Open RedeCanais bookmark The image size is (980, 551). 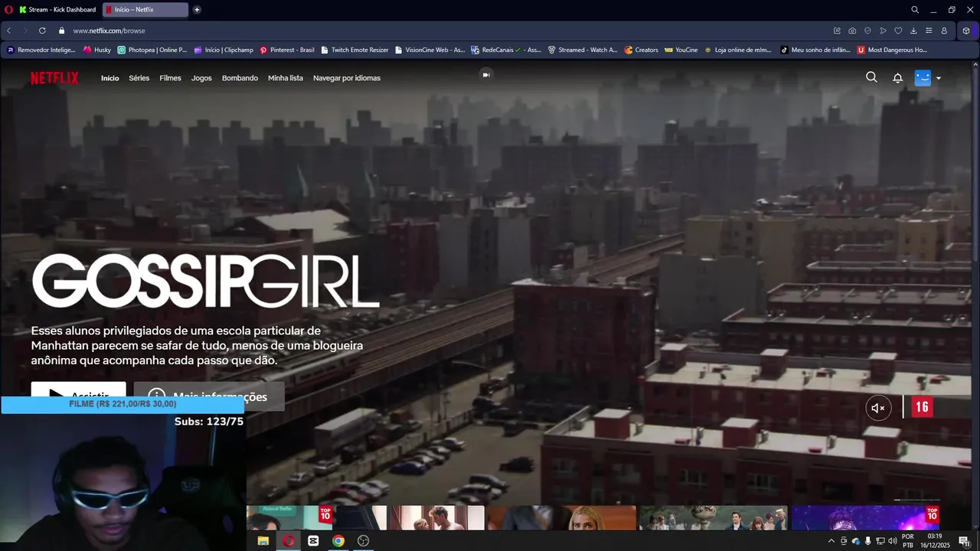pyautogui.click(x=506, y=50)
